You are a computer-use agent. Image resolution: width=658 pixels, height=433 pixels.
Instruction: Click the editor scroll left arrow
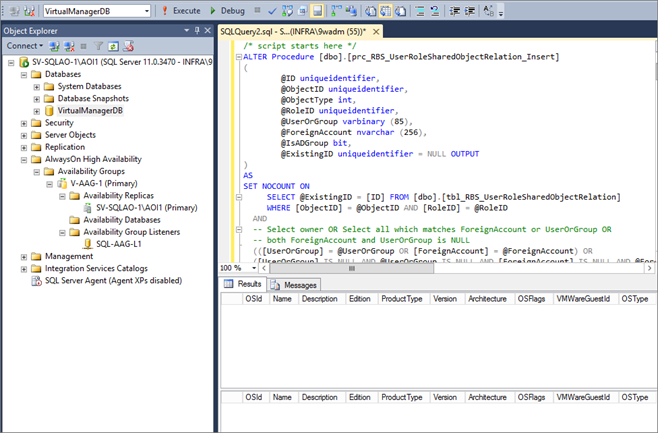(264, 268)
